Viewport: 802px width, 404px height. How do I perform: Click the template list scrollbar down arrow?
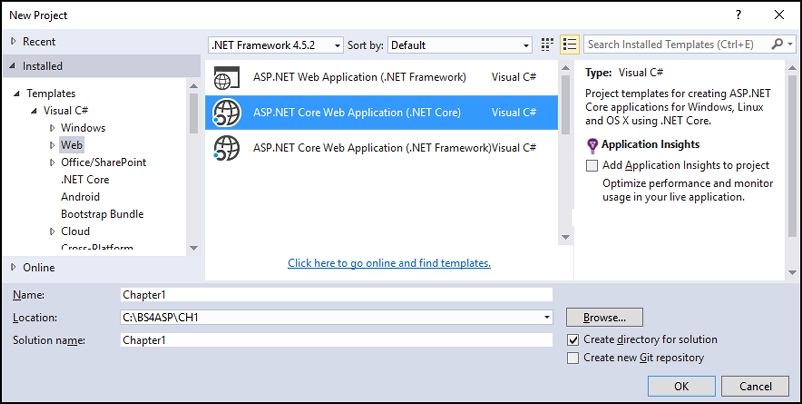pos(565,237)
